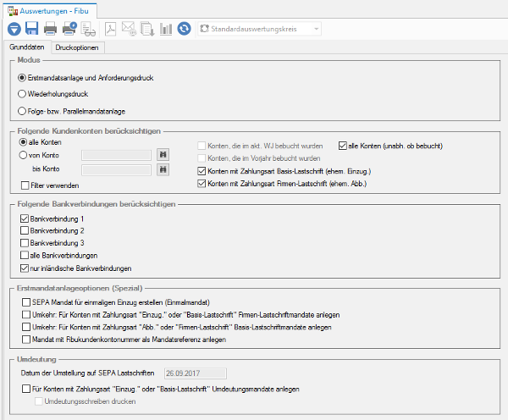
Task: Click the bis Konto input field
Action: (x=116, y=170)
